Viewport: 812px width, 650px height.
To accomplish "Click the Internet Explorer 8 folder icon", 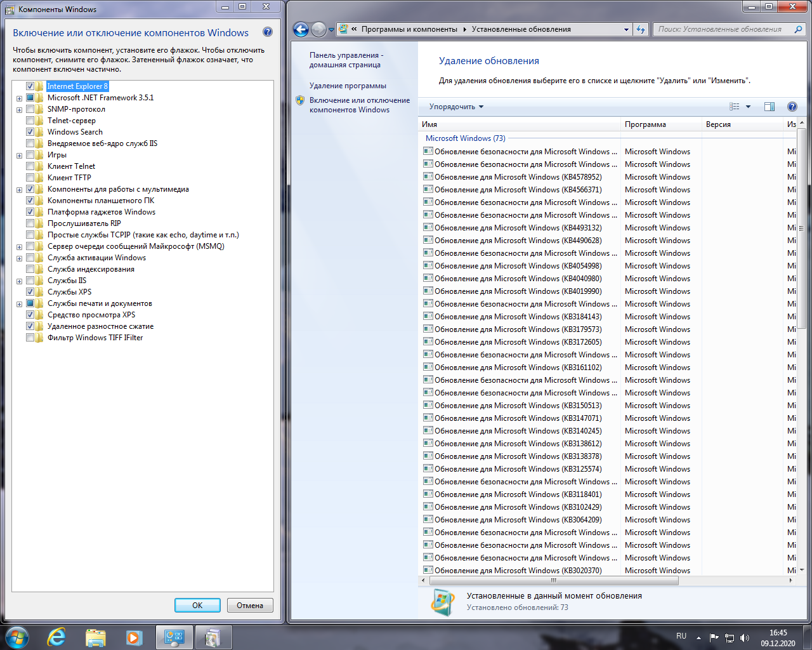I will pyautogui.click(x=40, y=86).
